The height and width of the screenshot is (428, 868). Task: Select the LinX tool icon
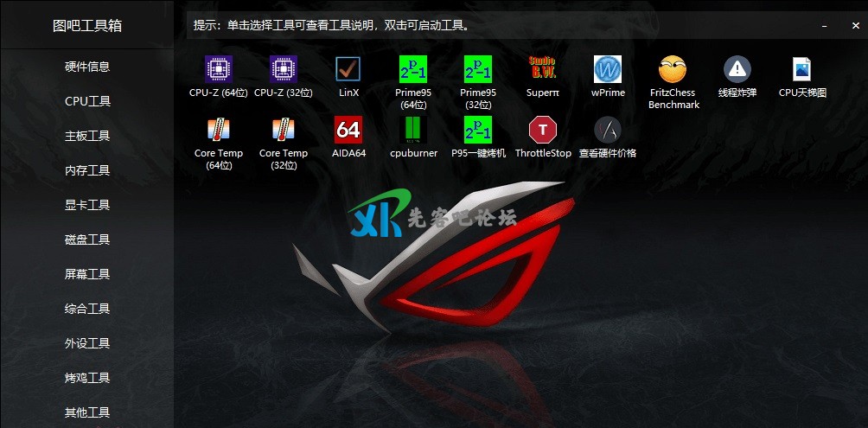tap(348, 69)
